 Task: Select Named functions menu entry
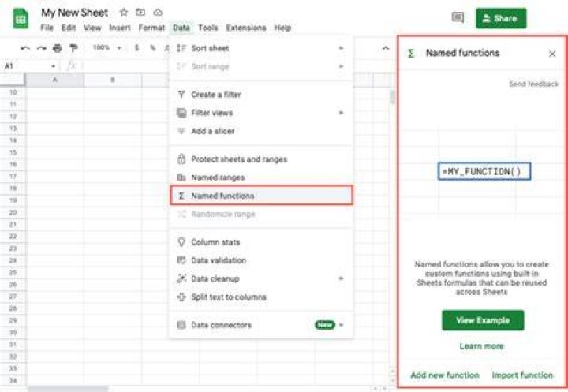pos(261,196)
